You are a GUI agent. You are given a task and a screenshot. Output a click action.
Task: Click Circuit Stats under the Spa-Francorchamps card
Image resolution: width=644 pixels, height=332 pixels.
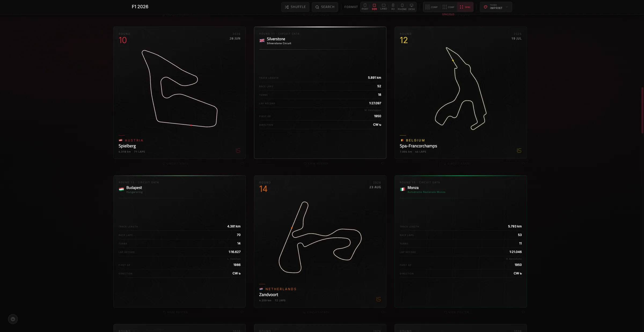tap(457, 163)
